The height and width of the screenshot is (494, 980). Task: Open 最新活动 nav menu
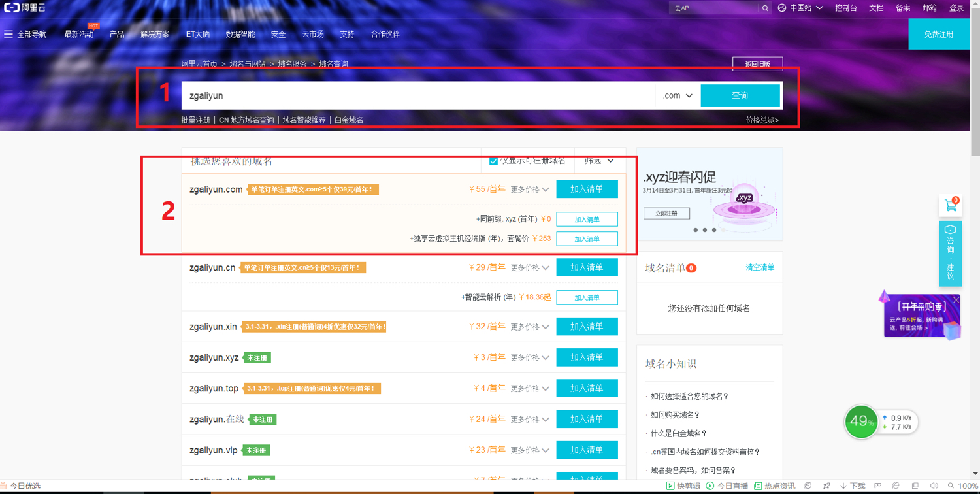pyautogui.click(x=79, y=34)
